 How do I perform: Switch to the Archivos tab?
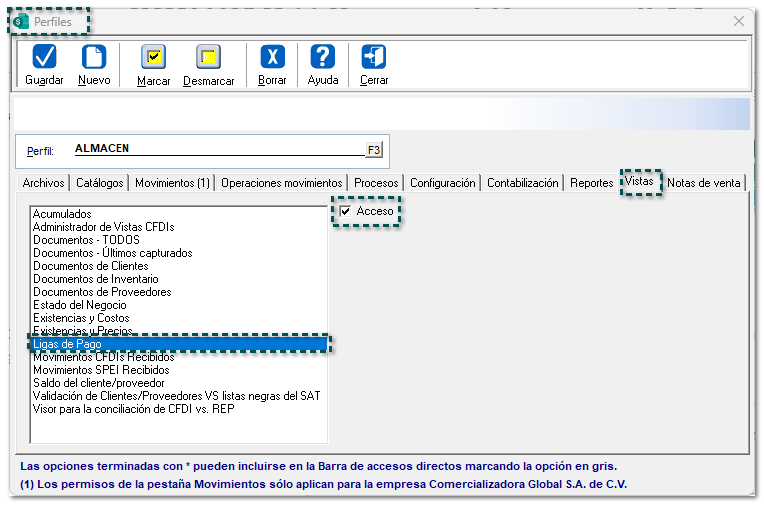point(43,183)
